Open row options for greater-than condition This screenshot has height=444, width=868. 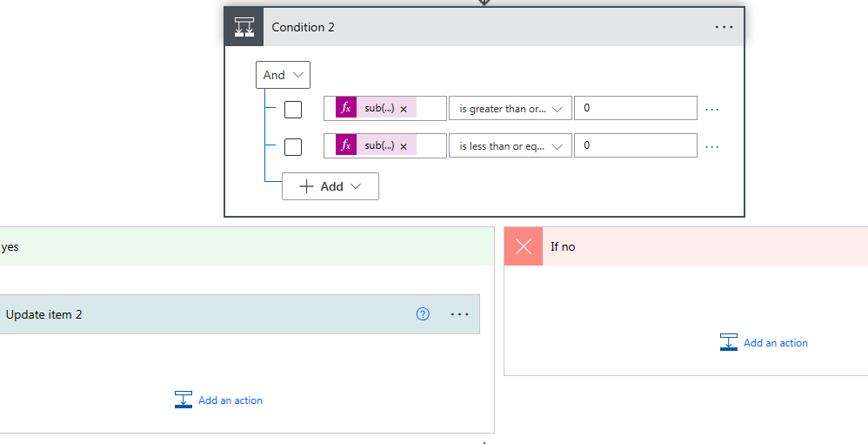click(712, 110)
